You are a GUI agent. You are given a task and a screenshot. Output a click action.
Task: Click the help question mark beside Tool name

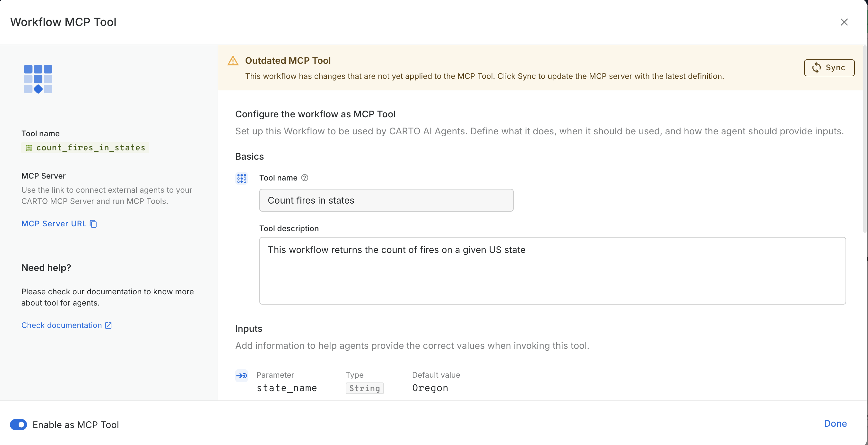pos(305,178)
